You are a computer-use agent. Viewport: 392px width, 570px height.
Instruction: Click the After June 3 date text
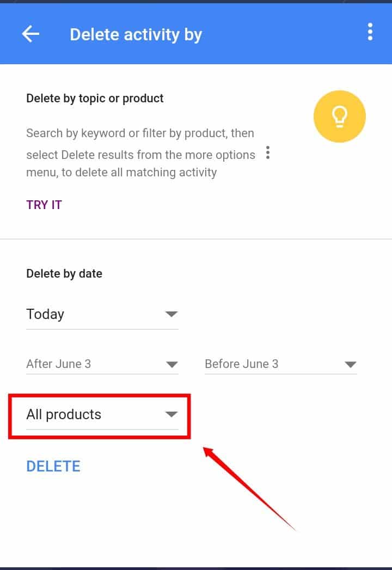click(x=59, y=364)
